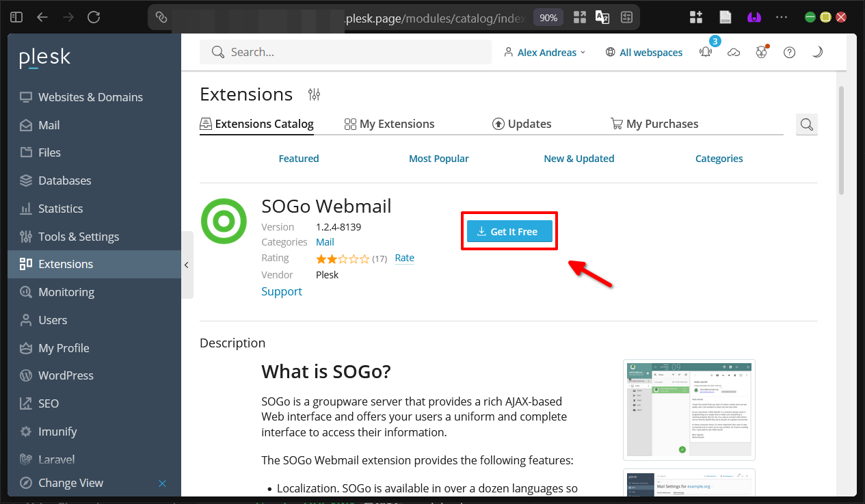The height and width of the screenshot is (504, 865).
Task: Open Laravel in the sidebar
Action: (94, 460)
